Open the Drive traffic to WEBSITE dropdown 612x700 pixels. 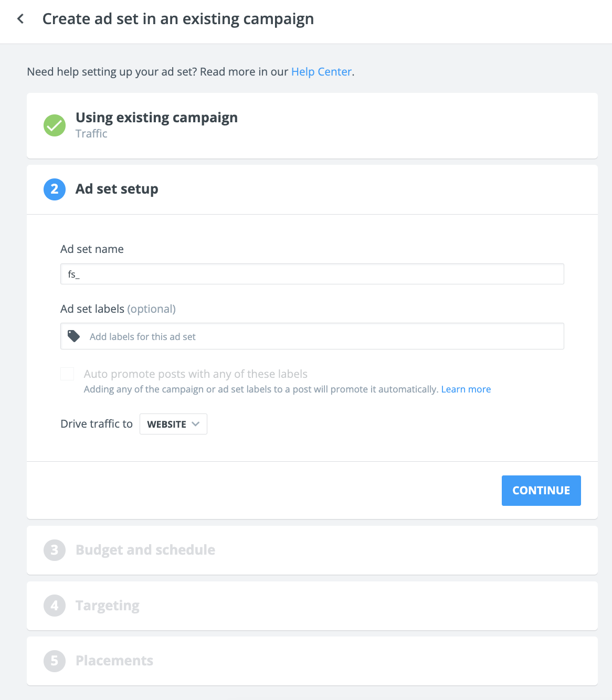coord(173,424)
